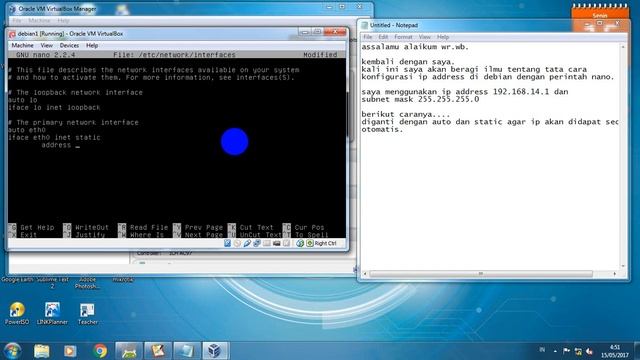Click 'berikut caranya....' line in Notepad
Screen dimensions: 640x360
point(406,114)
